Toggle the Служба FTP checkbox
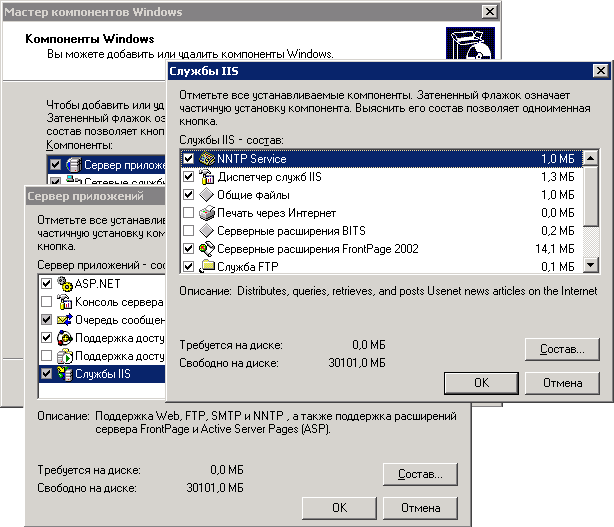Screen dimensions: 614x527 [x=189, y=267]
